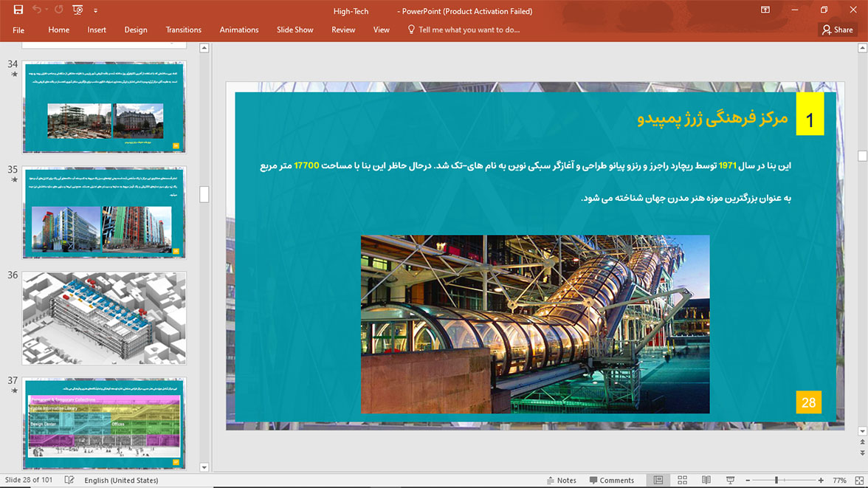Expand Customize Quick Access Toolbar menu
Image resolution: width=868 pixels, height=488 pixels.
95,10
